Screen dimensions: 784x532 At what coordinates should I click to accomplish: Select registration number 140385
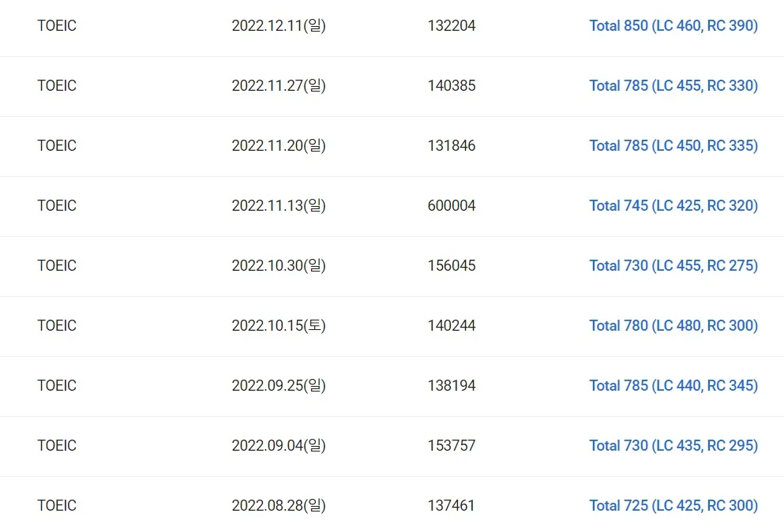[x=452, y=86]
